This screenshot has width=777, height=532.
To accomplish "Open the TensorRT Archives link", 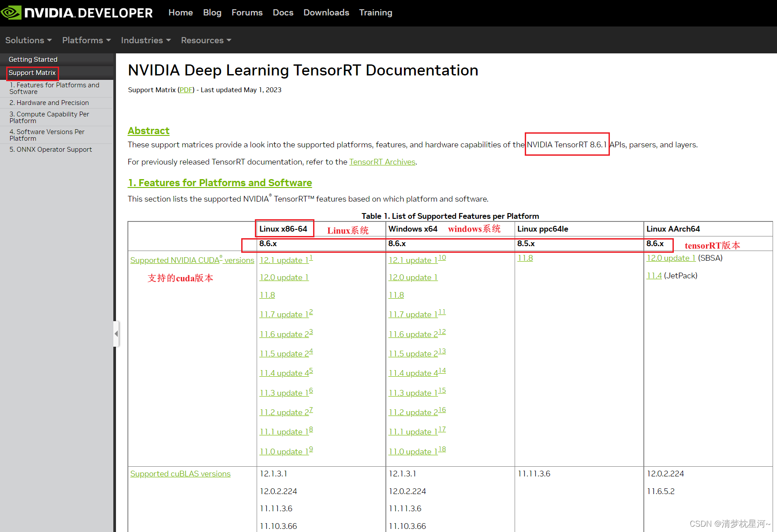I will click(382, 162).
